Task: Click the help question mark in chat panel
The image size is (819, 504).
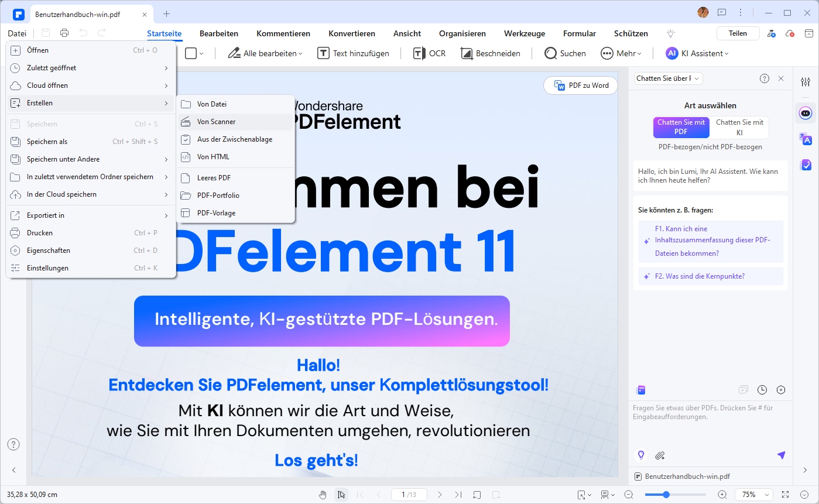Action: coord(764,78)
